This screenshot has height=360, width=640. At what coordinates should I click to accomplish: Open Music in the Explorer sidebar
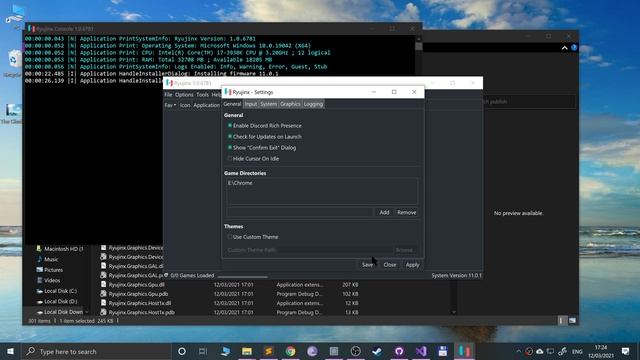coord(51,259)
